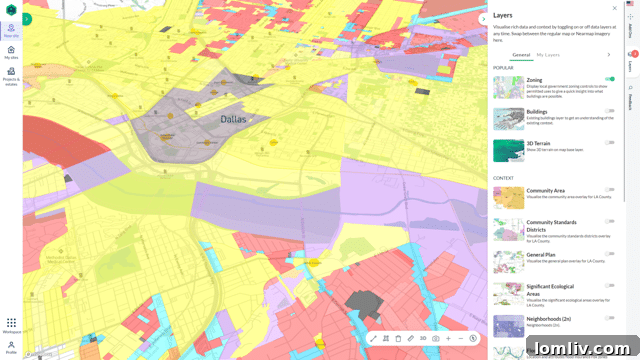Switch to the General tab
Viewport: 640px width, 360px height.
pyautogui.click(x=521, y=55)
